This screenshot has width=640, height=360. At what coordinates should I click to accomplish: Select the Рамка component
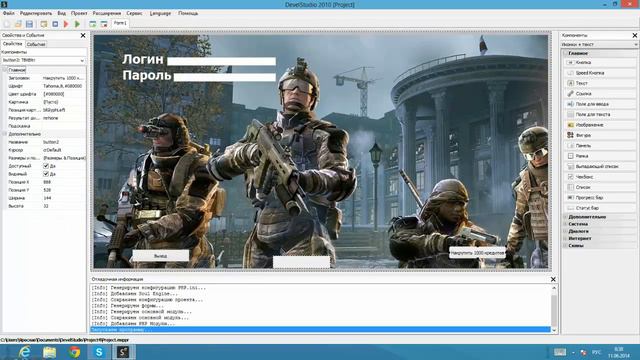tap(600, 156)
